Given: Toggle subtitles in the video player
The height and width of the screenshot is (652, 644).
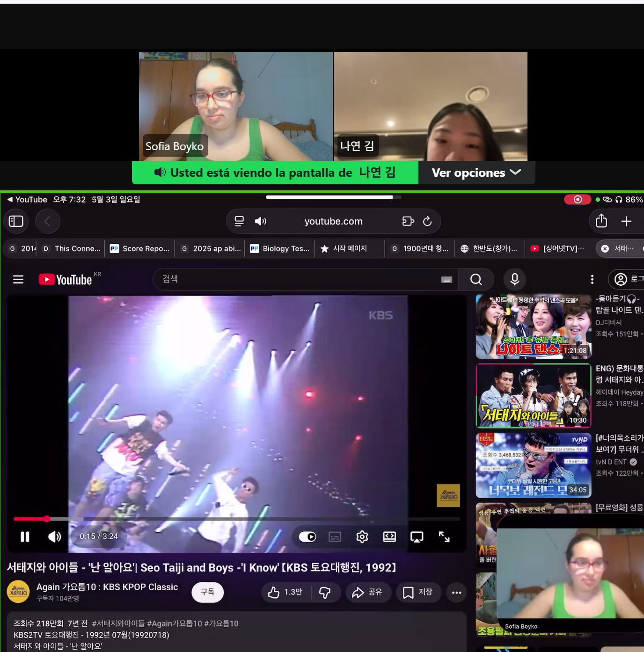Looking at the screenshot, I should point(335,537).
